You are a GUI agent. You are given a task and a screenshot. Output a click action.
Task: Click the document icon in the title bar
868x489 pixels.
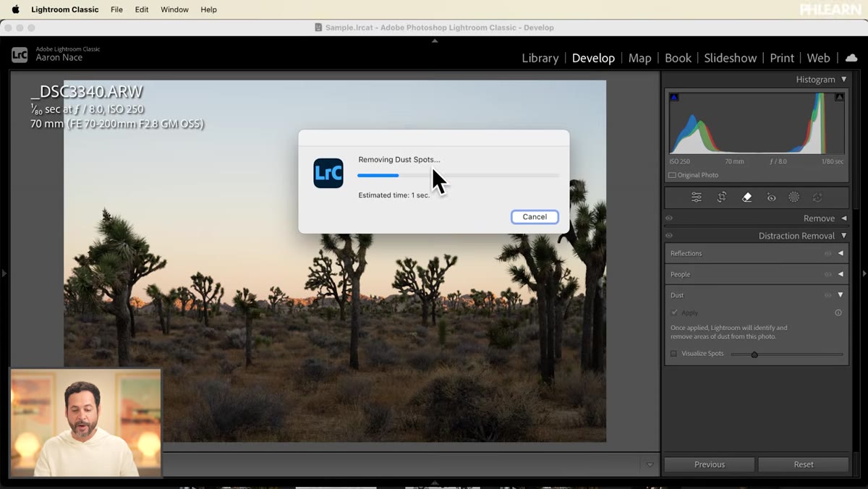point(319,27)
